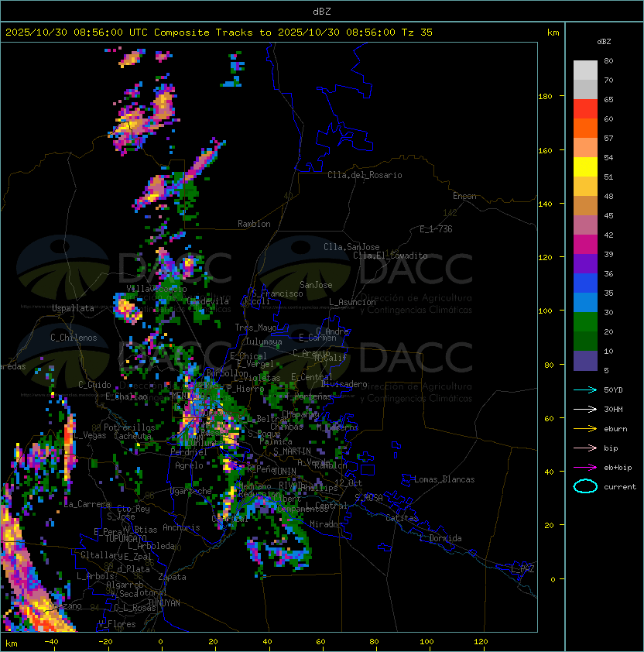Select the light orange 54–57 dBZ swatch

585,148
